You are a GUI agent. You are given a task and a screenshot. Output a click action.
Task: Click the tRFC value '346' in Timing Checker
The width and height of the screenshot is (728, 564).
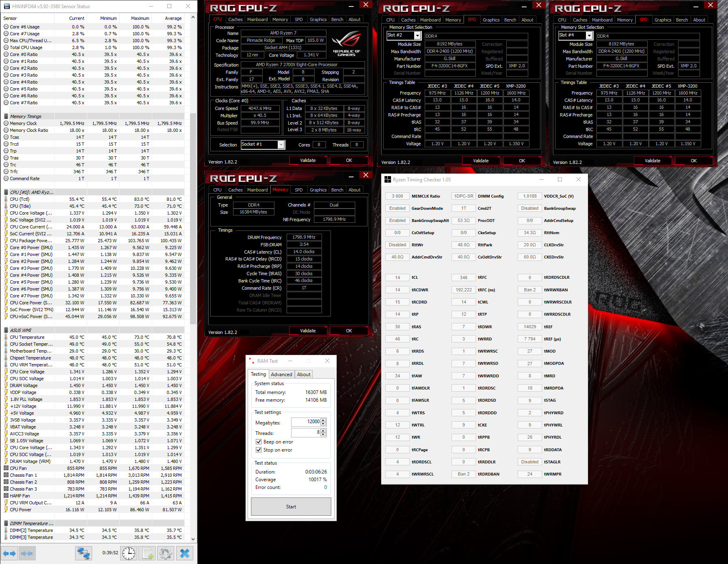464,278
